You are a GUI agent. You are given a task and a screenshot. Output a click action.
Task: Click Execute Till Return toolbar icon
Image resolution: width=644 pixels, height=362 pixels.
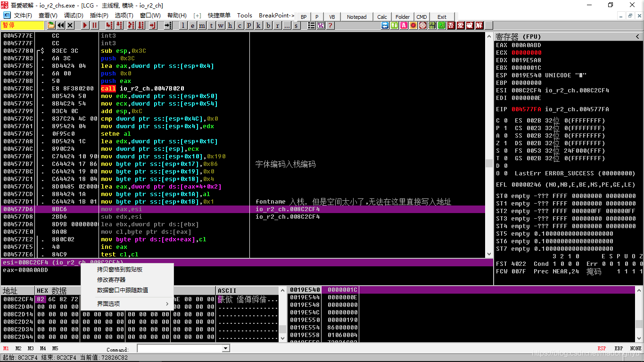coord(153,25)
